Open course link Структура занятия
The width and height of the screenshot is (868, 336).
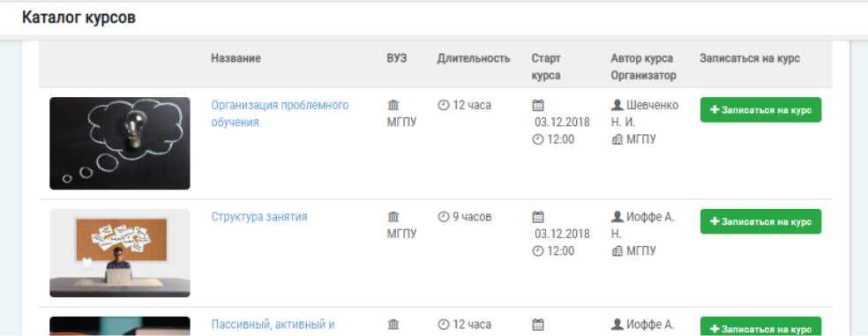pos(259,216)
